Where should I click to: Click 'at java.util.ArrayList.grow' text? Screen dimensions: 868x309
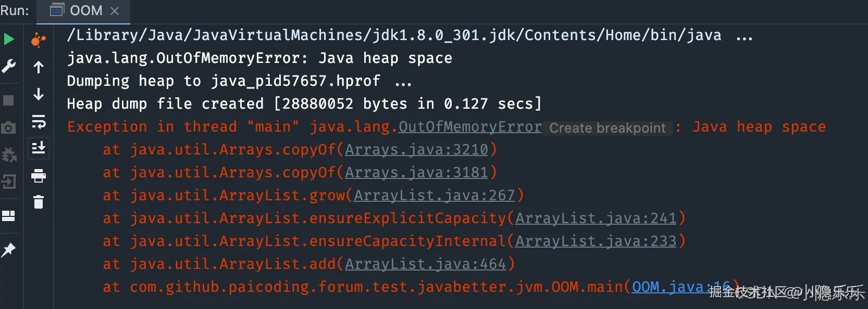point(224,196)
